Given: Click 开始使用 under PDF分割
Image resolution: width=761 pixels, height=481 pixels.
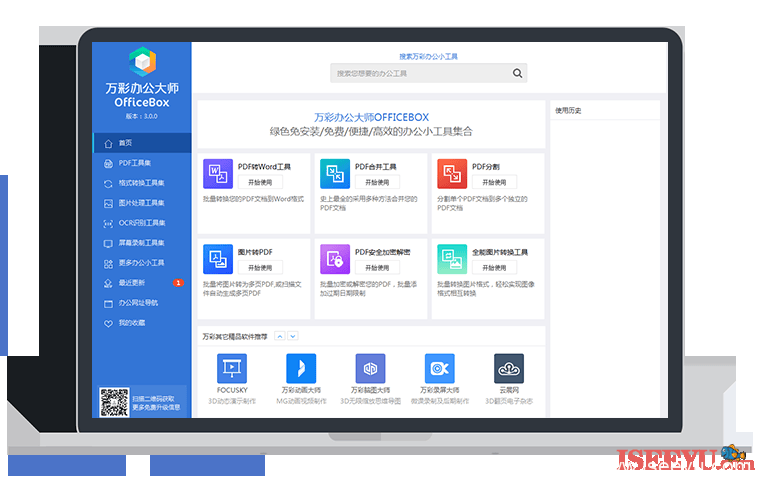Looking at the screenshot, I should coord(494,182).
